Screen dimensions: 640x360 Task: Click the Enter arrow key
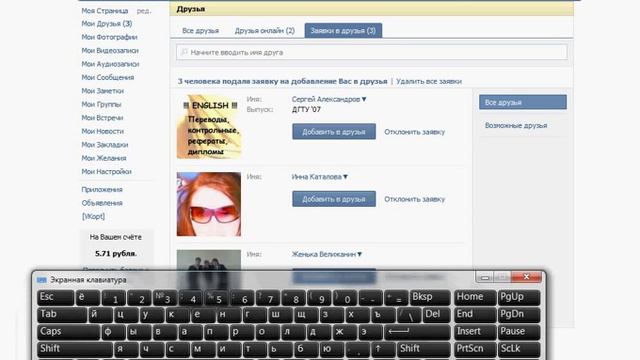[x=418, y=332]
